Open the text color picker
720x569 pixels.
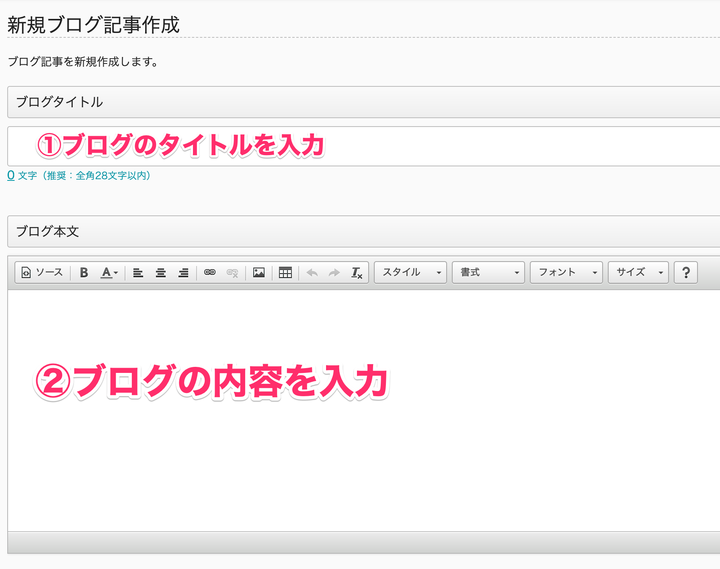109,272
